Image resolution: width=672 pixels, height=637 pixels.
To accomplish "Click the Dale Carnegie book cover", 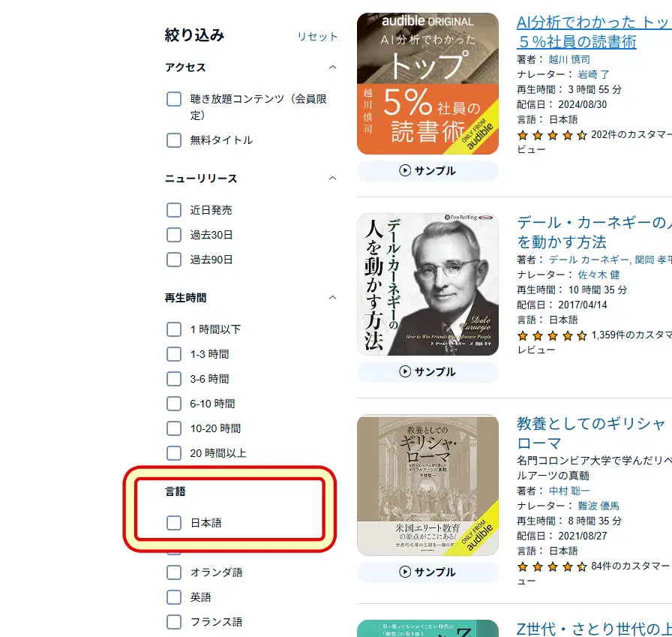I will point(427,285).
